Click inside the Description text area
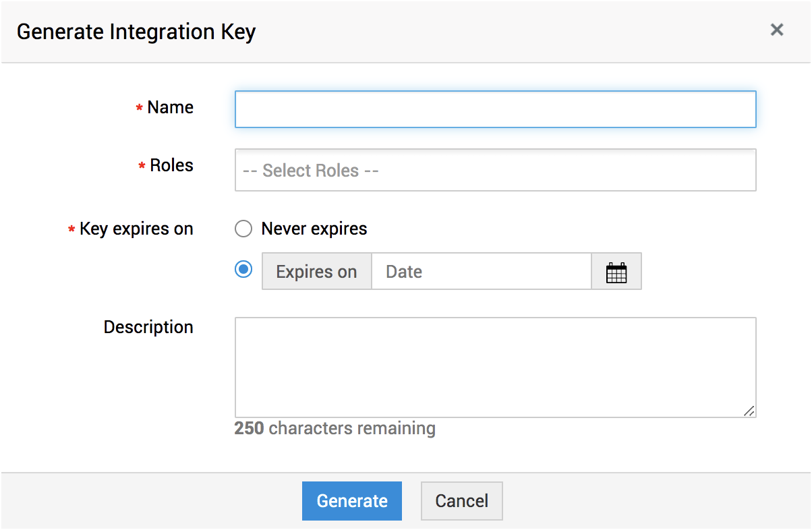Image resolution: width=812 pixels, height=530 pixels. click(495, 367)
